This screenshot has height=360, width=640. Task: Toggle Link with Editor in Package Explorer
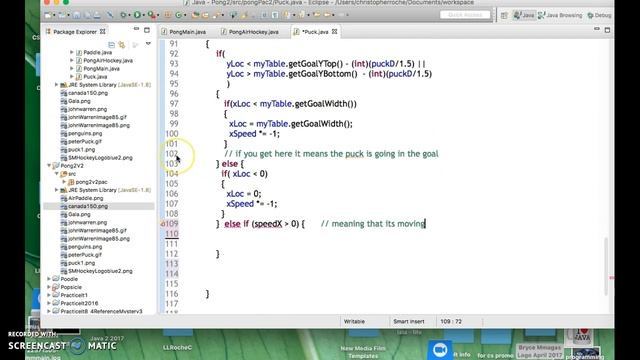122,44
